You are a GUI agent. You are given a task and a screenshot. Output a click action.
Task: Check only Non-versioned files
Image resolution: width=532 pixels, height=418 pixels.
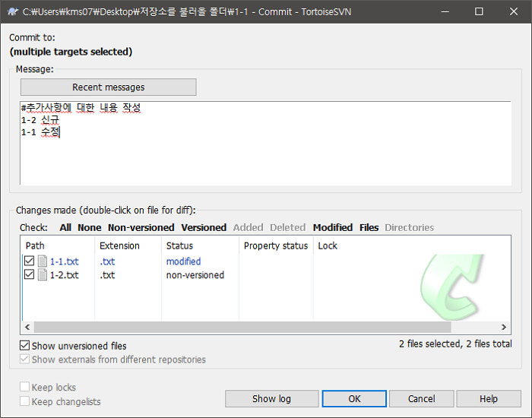point(141,227)
